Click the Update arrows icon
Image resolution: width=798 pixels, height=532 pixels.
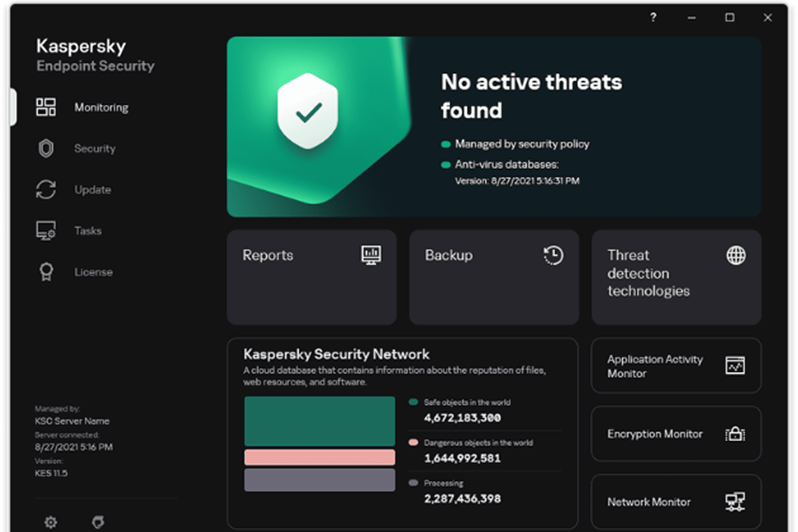pos(46,189)
